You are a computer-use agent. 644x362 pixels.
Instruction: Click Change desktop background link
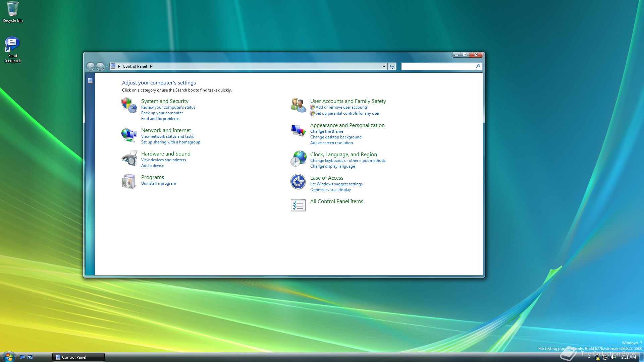pyautogui.click(x=336, y=137)
